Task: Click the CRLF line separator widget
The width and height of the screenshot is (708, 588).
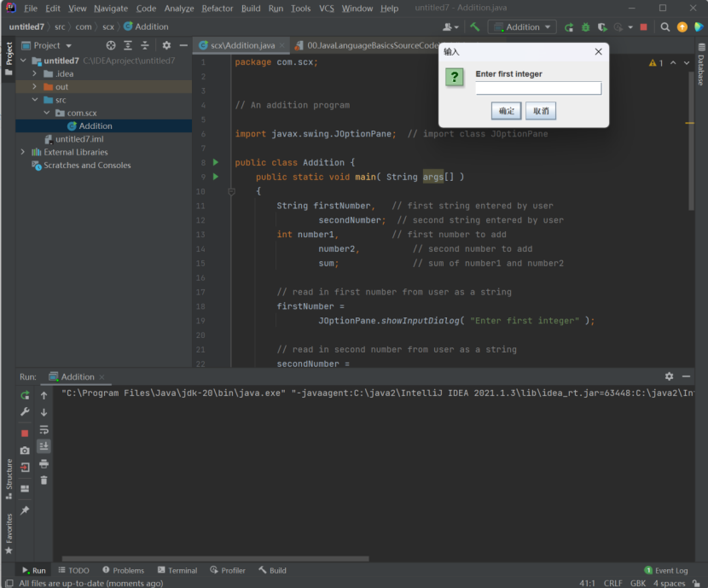Action: (612, 583)
